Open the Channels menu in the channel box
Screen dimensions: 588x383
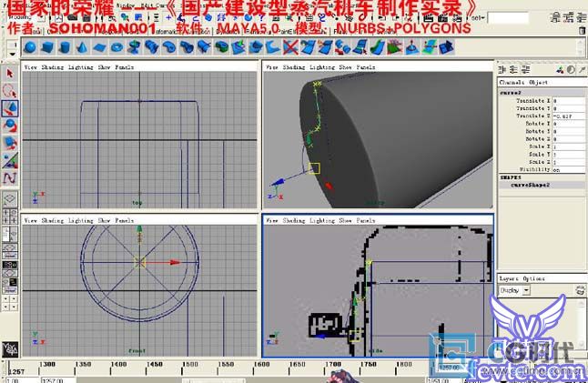512,83
